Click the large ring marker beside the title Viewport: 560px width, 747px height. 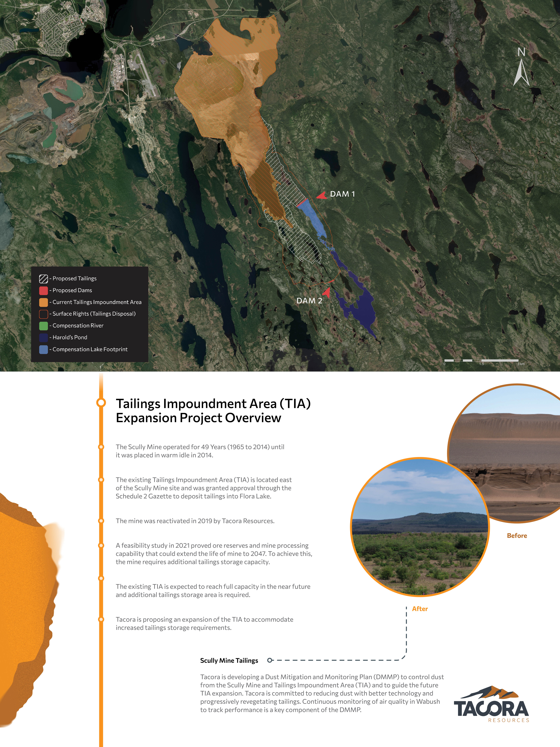[x=101, y=403]
